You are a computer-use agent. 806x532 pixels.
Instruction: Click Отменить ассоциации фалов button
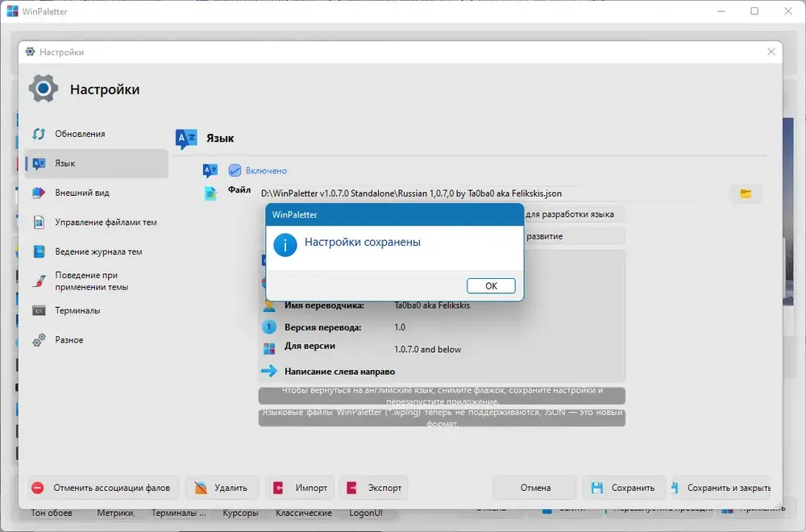pyautogui.click(x=104, y=488)
